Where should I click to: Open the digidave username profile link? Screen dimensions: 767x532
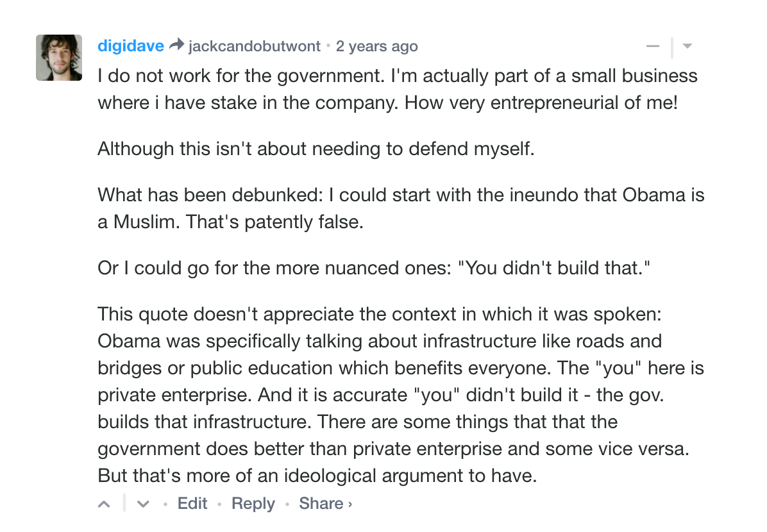[131, 47]
